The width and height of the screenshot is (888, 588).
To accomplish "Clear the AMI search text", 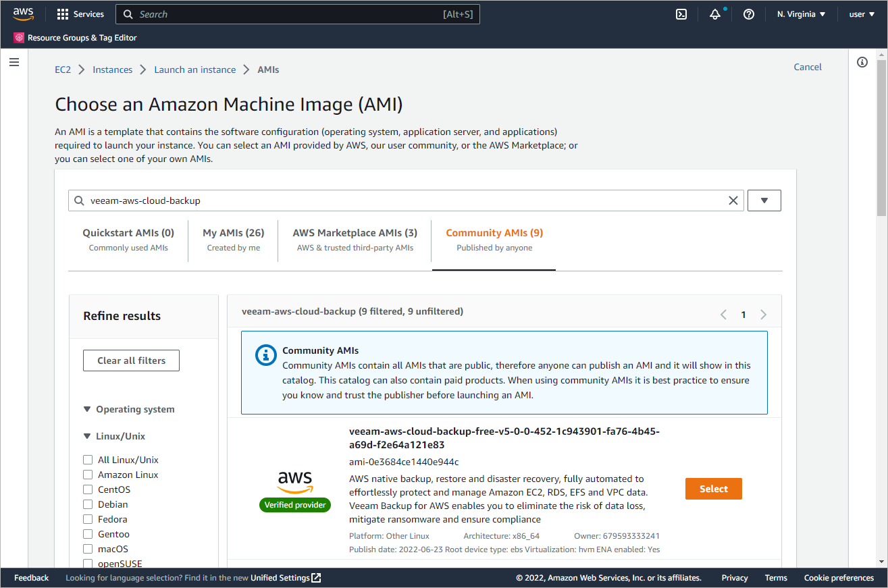I will tap(733, 201).
